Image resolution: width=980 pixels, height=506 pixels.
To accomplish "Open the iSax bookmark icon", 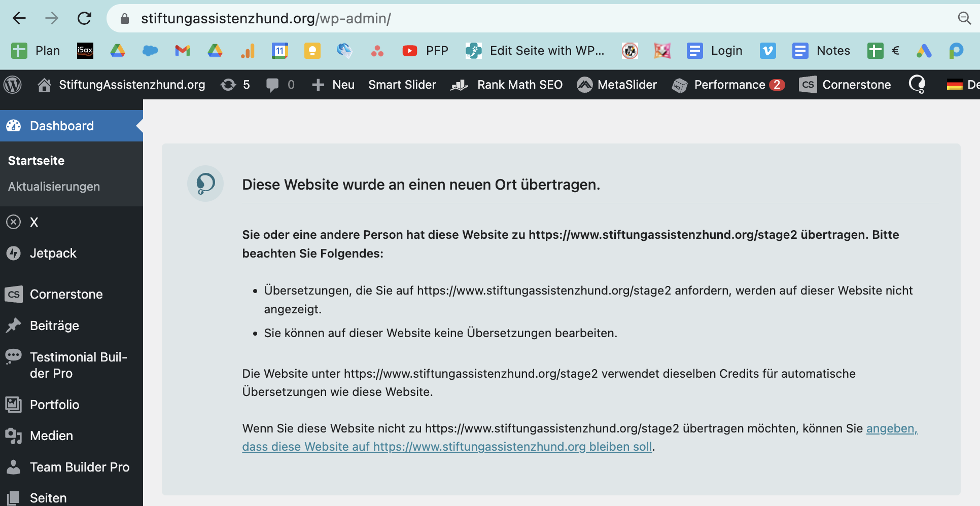I will 85,51.
